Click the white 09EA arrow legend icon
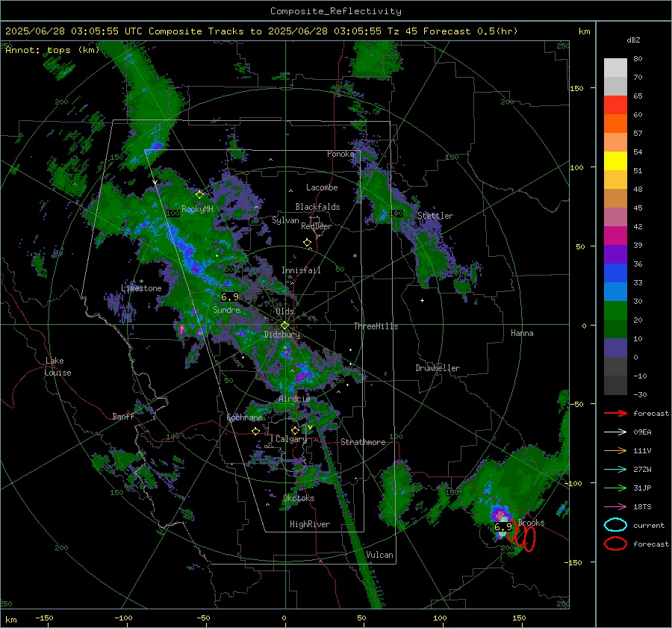 [615, 432]
